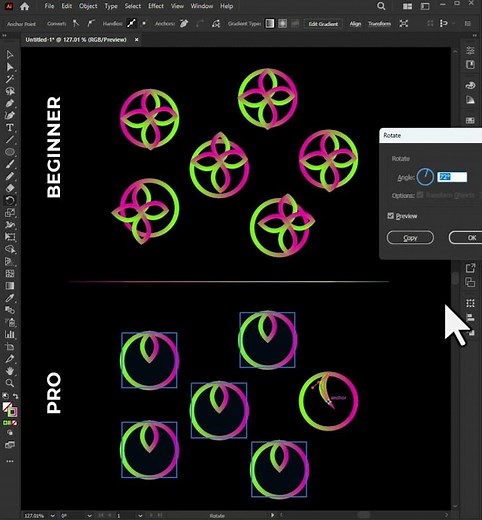Open the Window menu

[202, 6]
